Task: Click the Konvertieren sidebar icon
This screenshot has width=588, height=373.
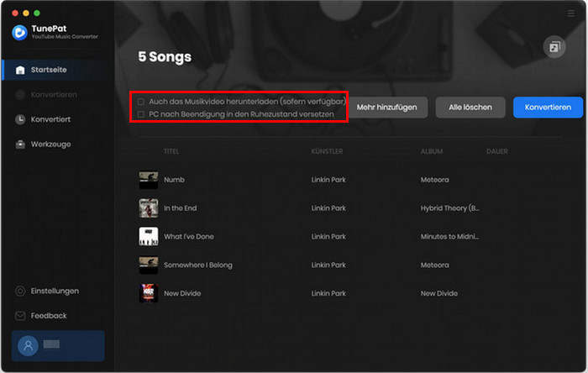Action: (20, 94)
